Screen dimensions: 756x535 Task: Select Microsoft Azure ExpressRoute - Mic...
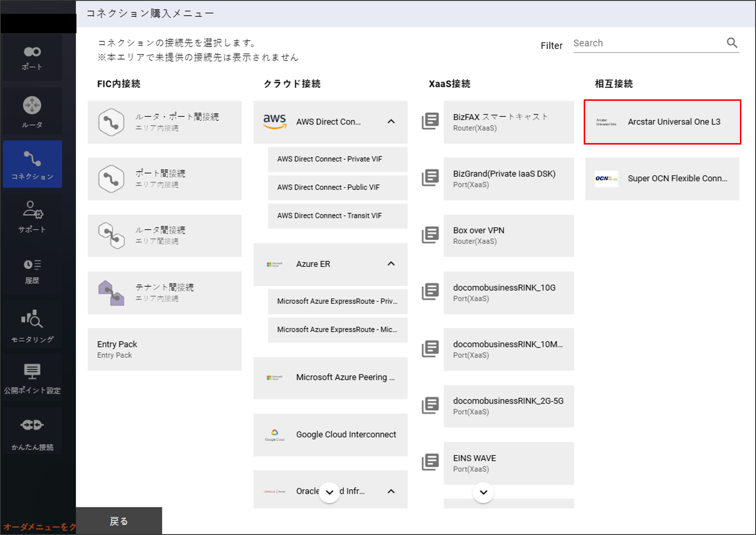point(338,330)
